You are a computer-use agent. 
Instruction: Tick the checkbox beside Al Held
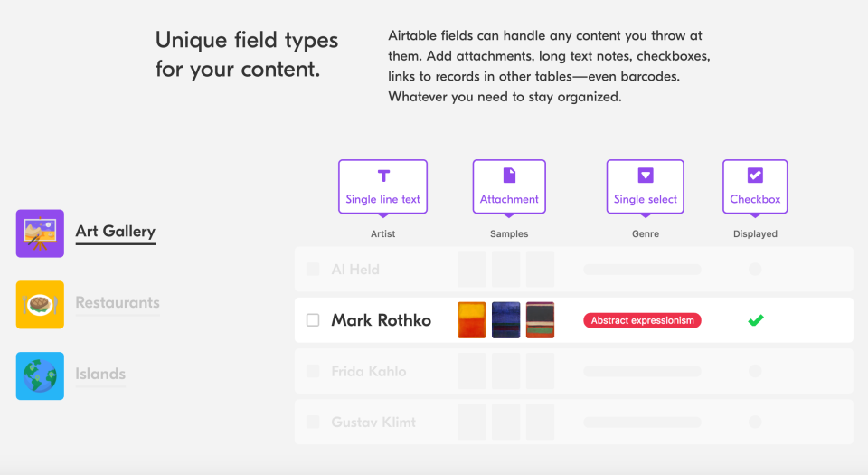pos(313,269)
